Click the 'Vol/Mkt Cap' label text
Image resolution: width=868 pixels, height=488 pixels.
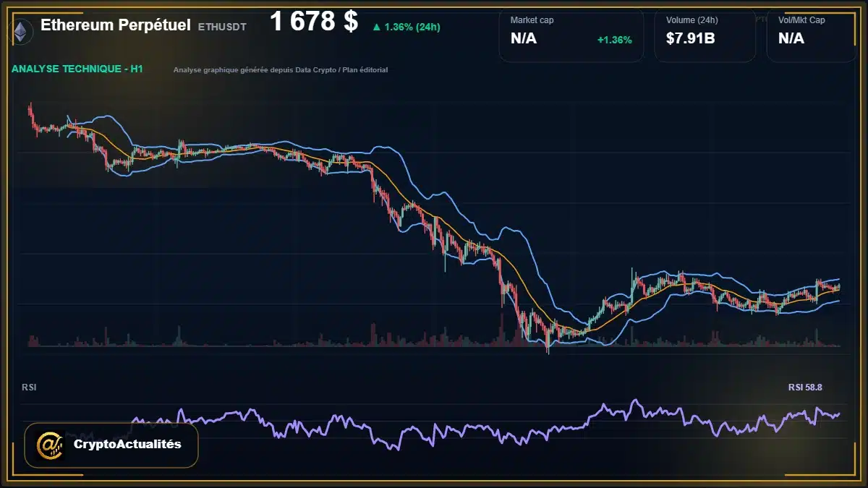tap(801, 20)
